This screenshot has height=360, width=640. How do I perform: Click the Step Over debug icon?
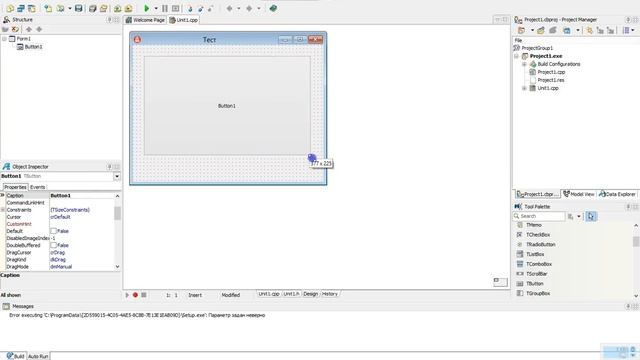pyautogui.click(x=200, y=8)
